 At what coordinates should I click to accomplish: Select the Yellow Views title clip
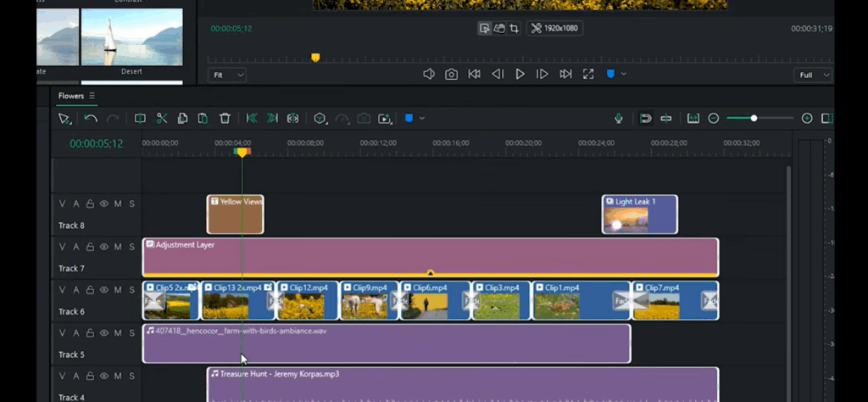[x=236, y=215]
